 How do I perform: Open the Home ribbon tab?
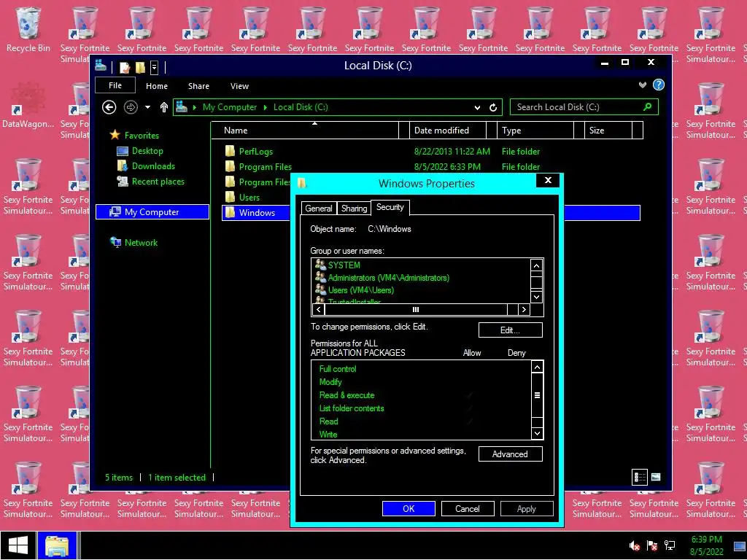pos(157,86)
